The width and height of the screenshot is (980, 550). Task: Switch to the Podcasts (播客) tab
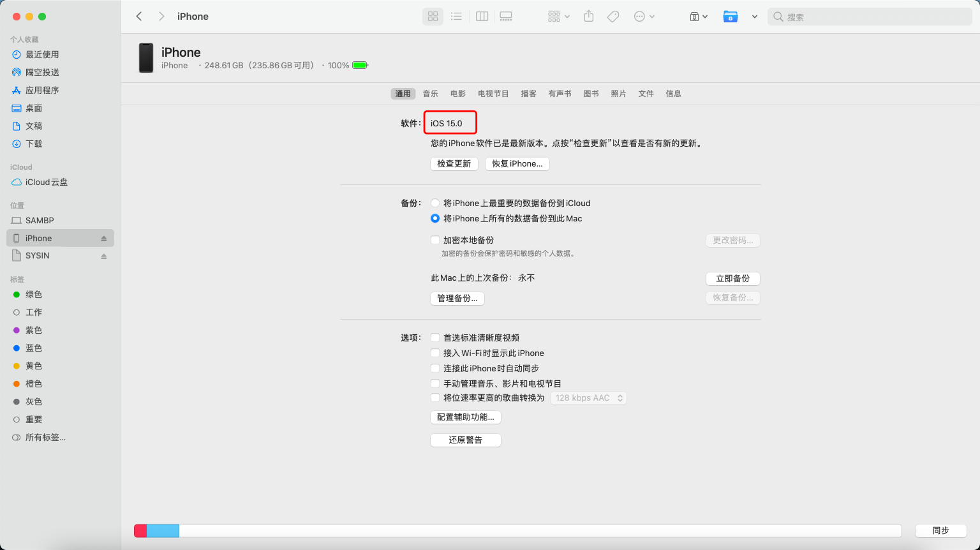point(528,94)
